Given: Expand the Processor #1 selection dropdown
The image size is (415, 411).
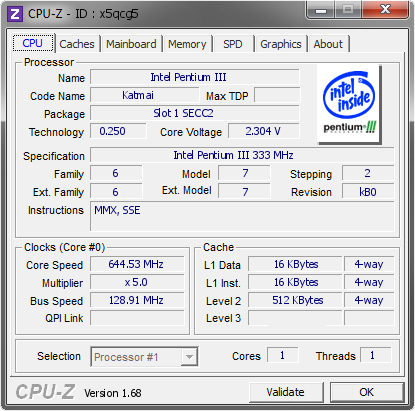Looking at the screenshot, I should (x=144, y=357).
